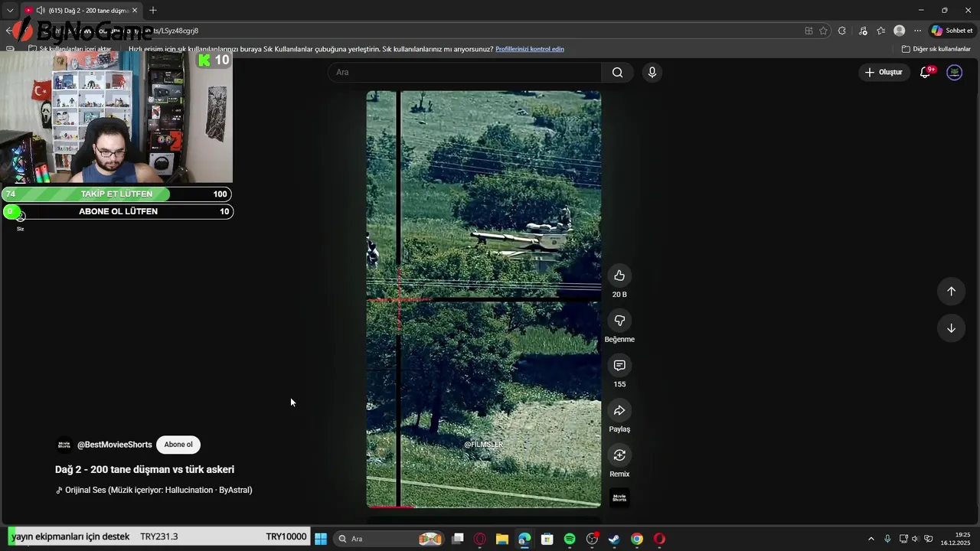Open Diğer sık kullanılanlar bookmarks folder
The height and width of the screenshot is (551, 980).
point(936,49)
